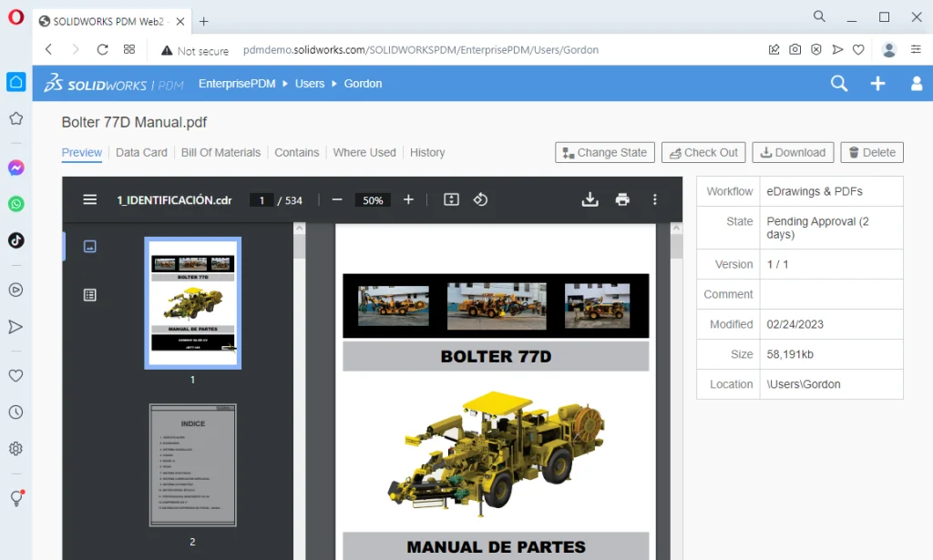This screenshot has width=933, height=560.
Task: Fit the page to the window
Action: (x=450, y=199)
